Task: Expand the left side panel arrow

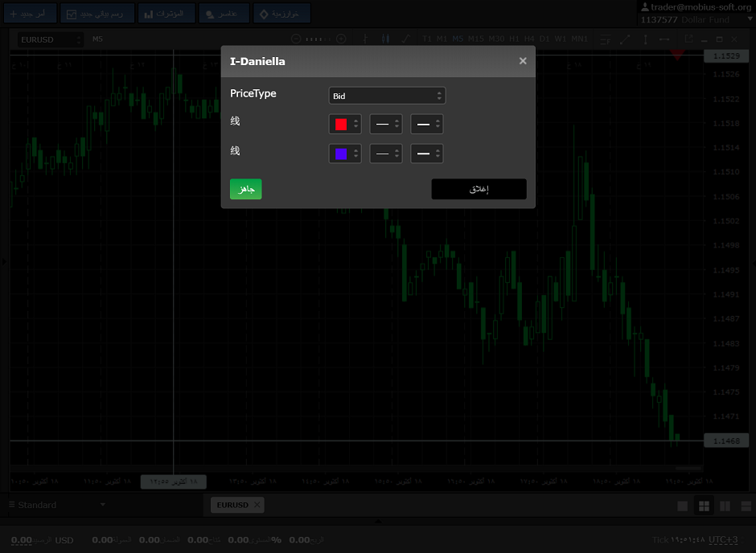Action: (4, 261)
